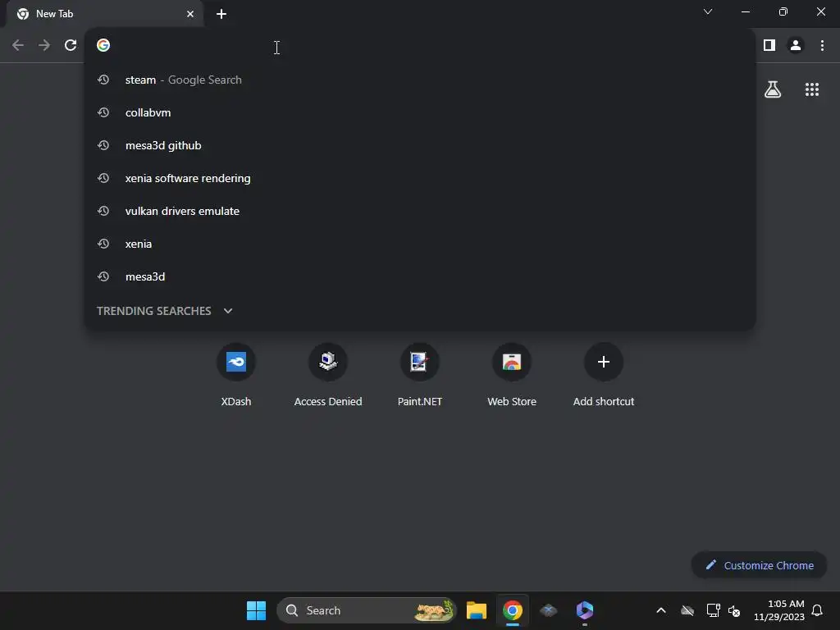Image resolution: width=840 pixels, height=630 pixels.
Task: Open the Web Store shortcut
Action: point(512,375)
